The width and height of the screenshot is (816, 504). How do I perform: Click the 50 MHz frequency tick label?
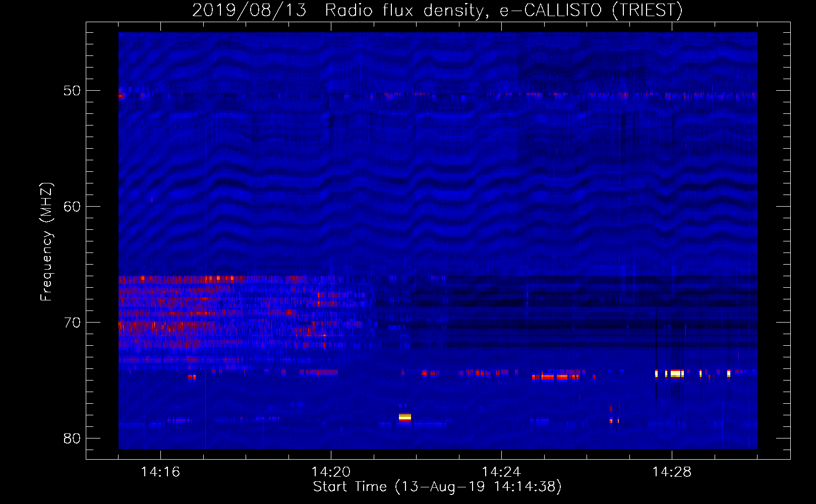72,91
